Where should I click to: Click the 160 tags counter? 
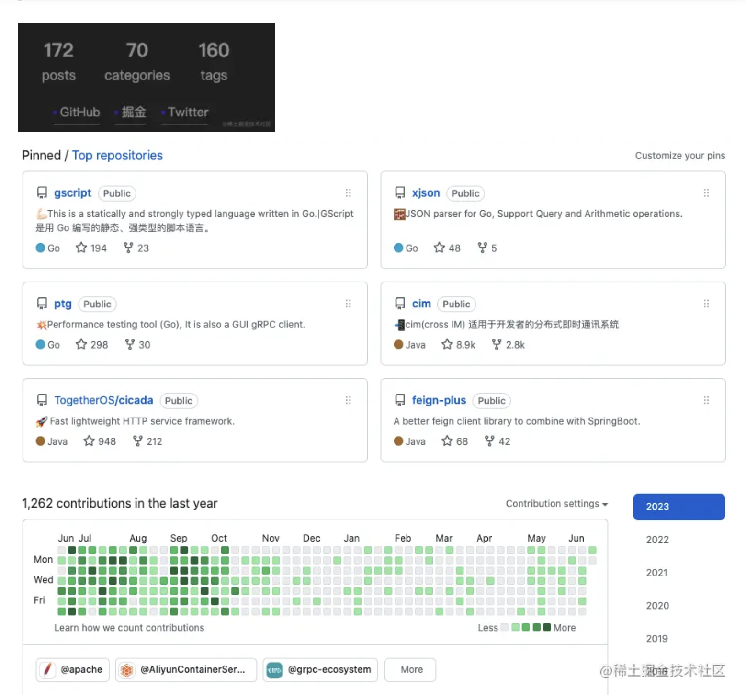click(214, 62)
